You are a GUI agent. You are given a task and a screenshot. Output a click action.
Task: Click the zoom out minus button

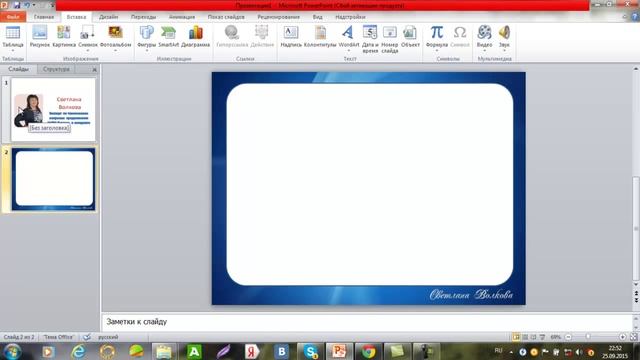(x=568, y=337)
